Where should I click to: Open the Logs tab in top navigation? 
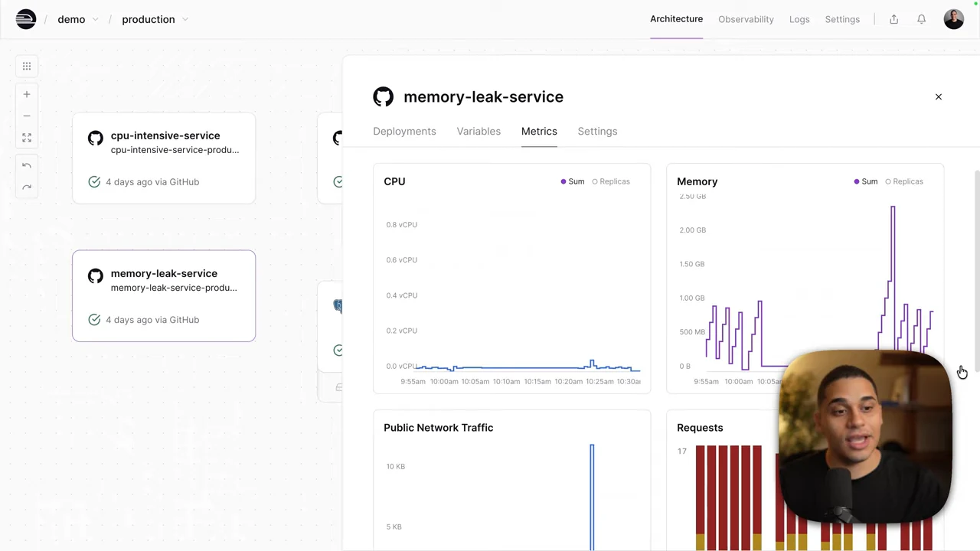[799, 19]
